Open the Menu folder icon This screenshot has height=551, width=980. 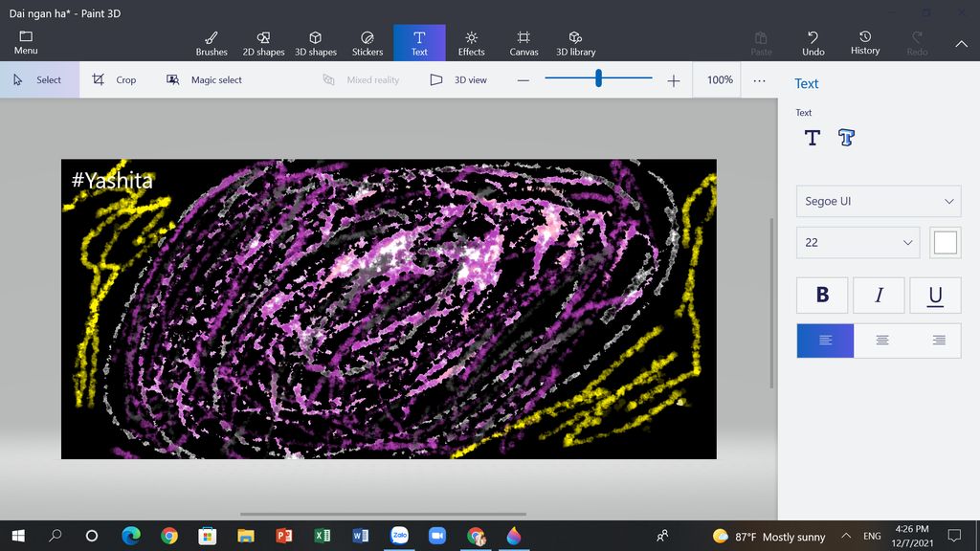(26, 42)
